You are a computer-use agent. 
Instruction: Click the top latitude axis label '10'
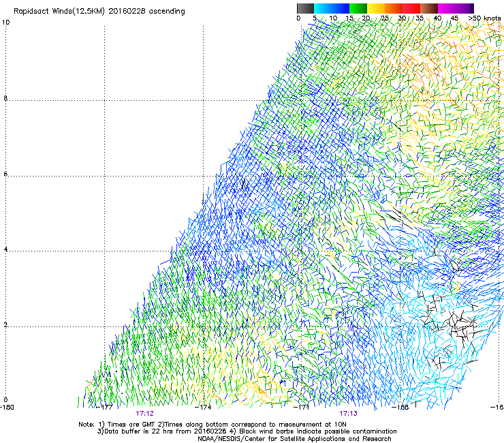click(5, 22)
